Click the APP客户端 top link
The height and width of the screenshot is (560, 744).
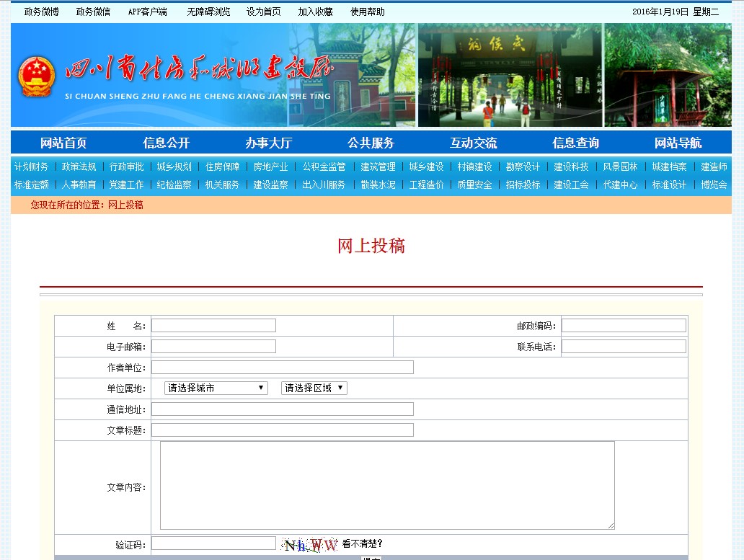tap(148, 12)
